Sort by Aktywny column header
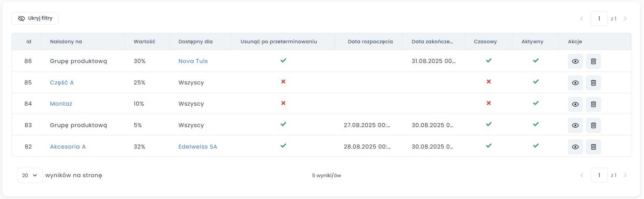This screenshot has width=644, height=199. pos(532,42)
